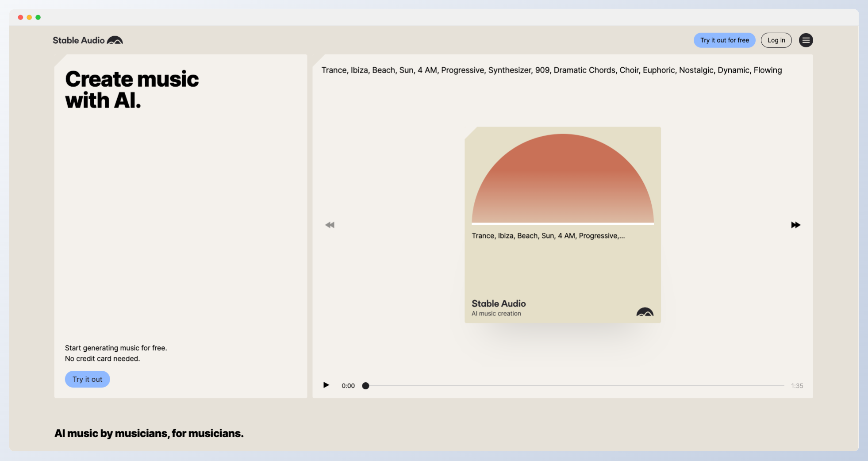868x461 pixels.
Task: Open the hamburger menu icon
Action: [806, 40]
